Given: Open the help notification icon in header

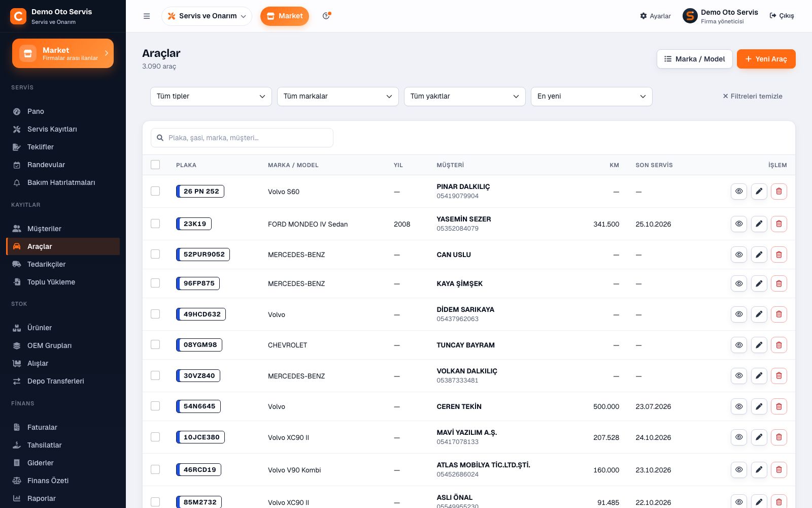Looking at the screenshot, I should point(326,16).
